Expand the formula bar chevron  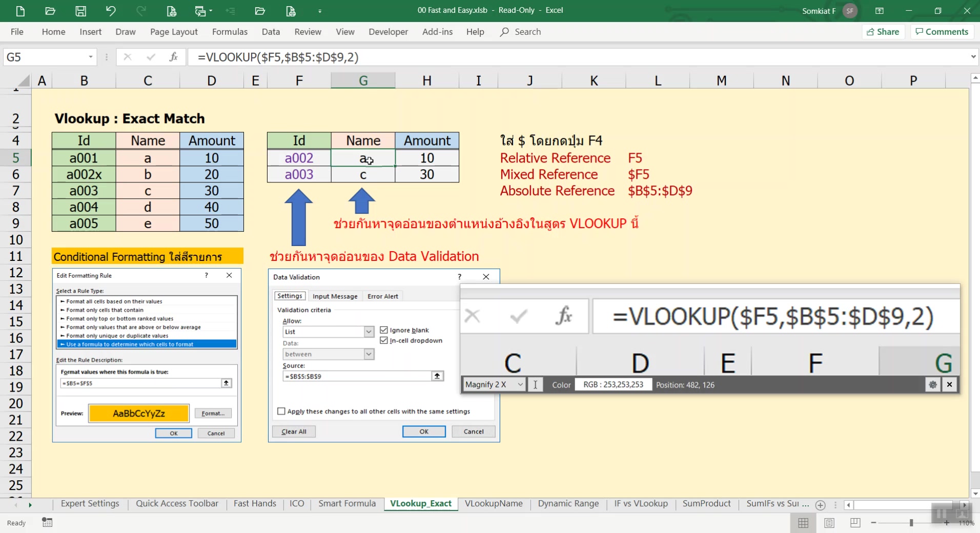[973, 57]
